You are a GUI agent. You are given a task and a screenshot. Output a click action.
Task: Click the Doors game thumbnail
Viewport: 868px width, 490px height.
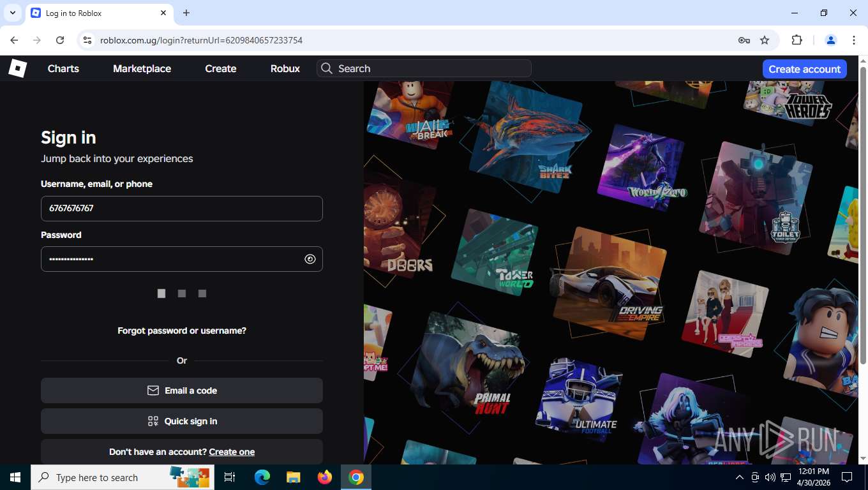399,226
